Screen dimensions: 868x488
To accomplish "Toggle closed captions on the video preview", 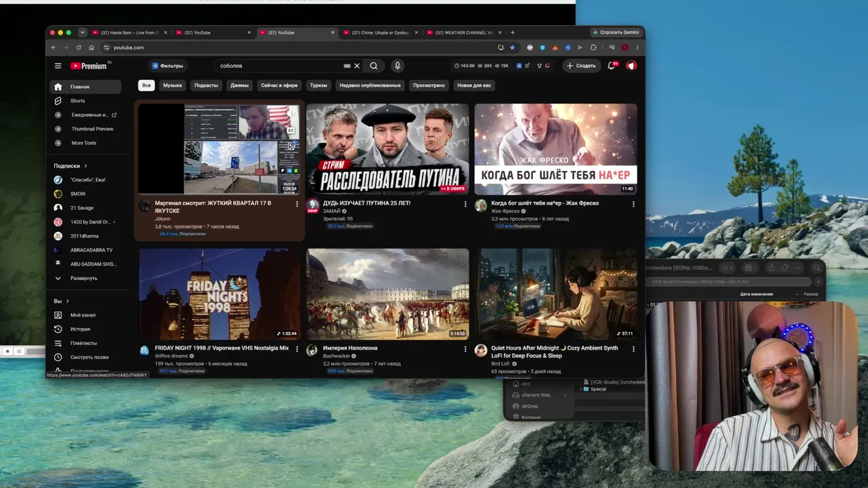I will 291,130.
